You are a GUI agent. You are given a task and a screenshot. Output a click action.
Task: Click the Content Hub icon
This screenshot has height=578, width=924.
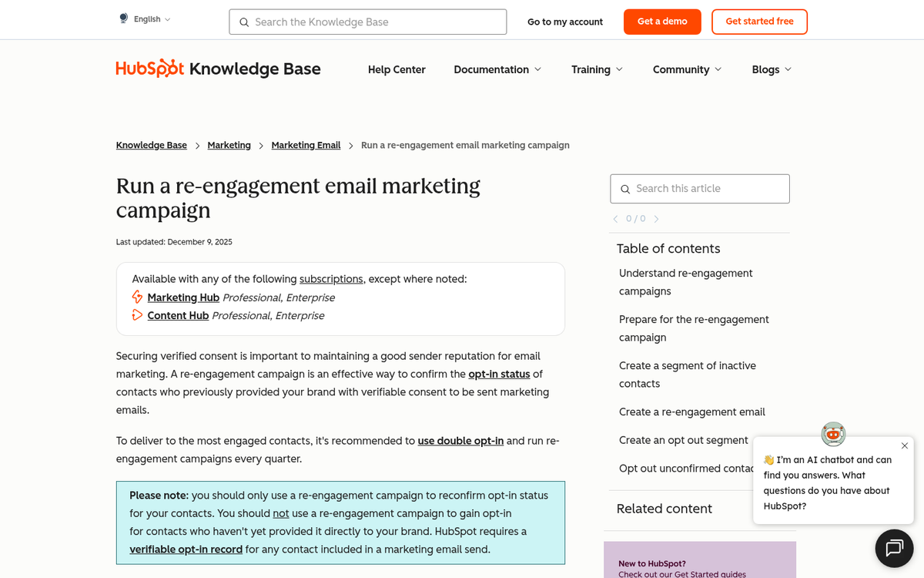point(136,314)
